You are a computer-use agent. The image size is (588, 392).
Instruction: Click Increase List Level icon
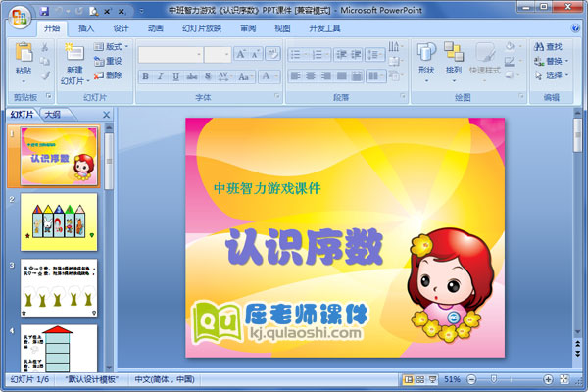356,55
